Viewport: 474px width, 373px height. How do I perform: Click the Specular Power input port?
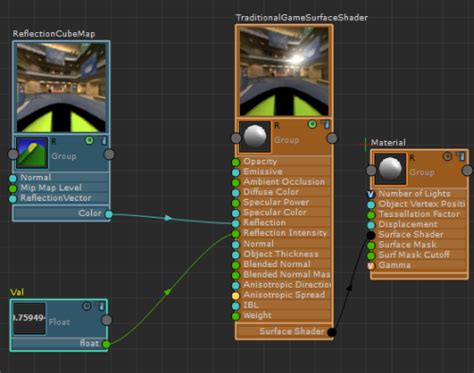pos(236,203)
